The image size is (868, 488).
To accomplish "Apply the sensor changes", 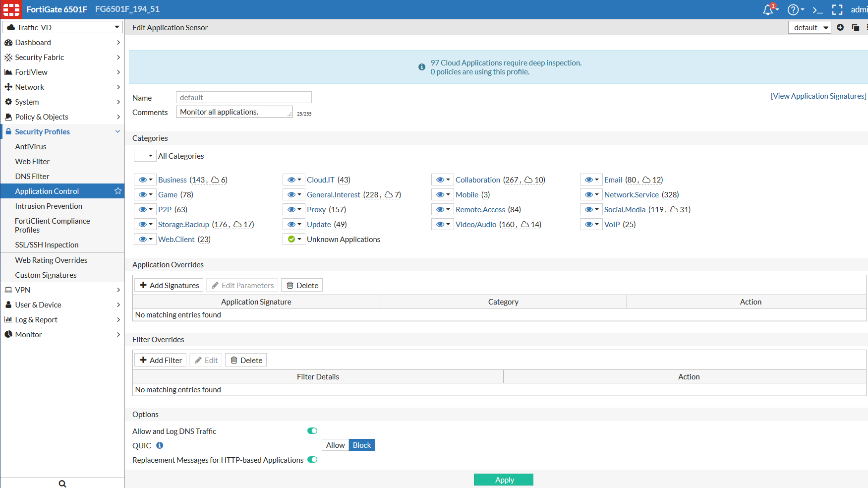I will pyautogui.click(x=504, y=480).
